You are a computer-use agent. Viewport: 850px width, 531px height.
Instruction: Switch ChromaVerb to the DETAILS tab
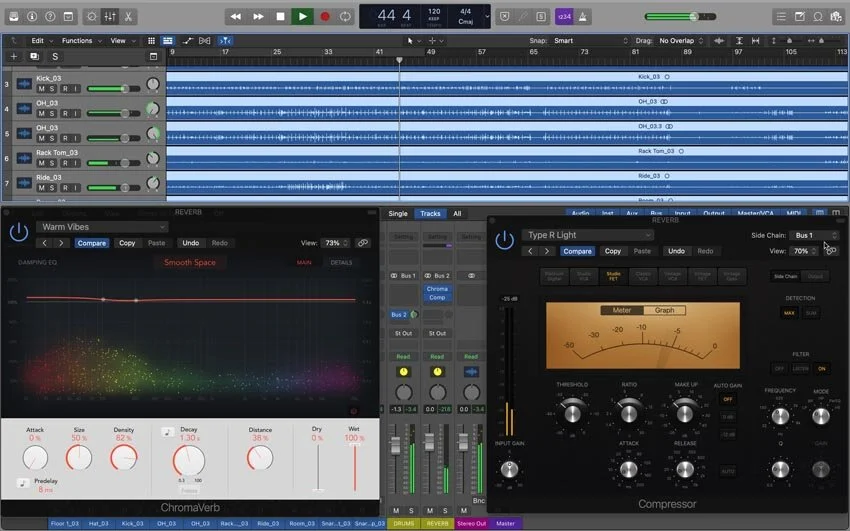341,262
